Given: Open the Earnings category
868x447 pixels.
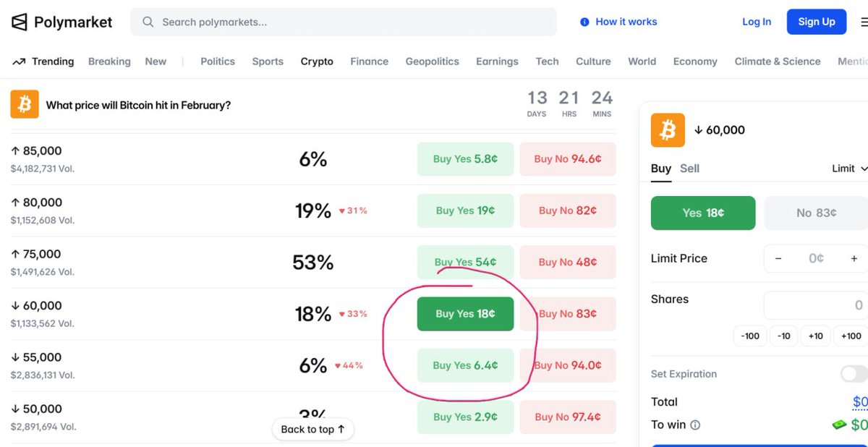Looking at the screenshot, I should [x=497, y=61].
